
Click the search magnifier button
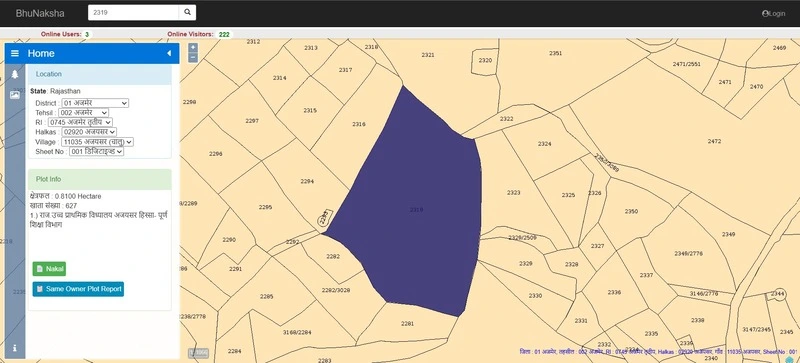tap(187, 12)
